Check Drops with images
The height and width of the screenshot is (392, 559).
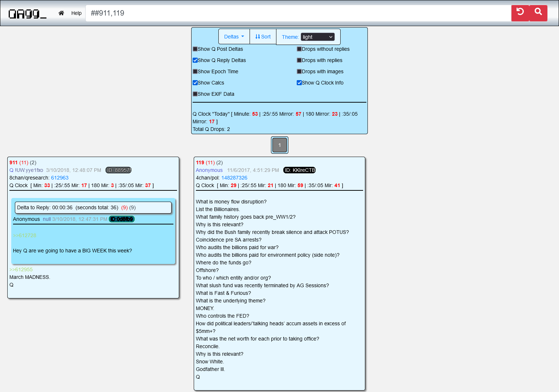click(x=299, y=71)
